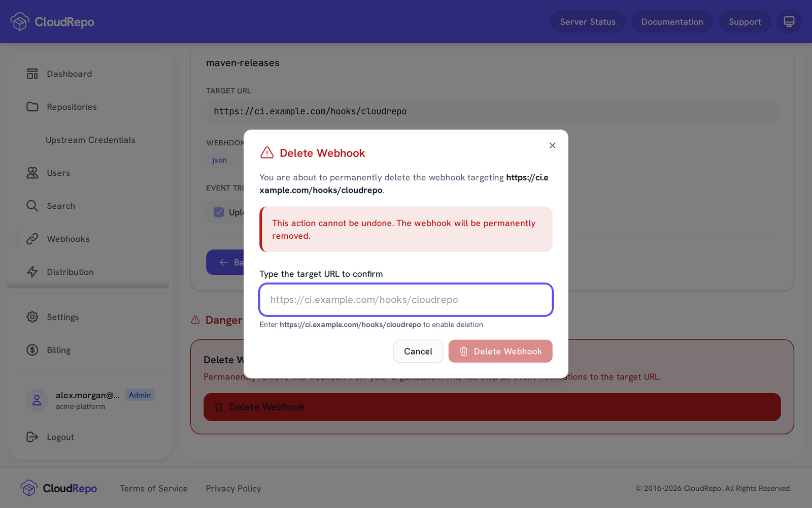Click the Billing dollar icon

point(32,350)
